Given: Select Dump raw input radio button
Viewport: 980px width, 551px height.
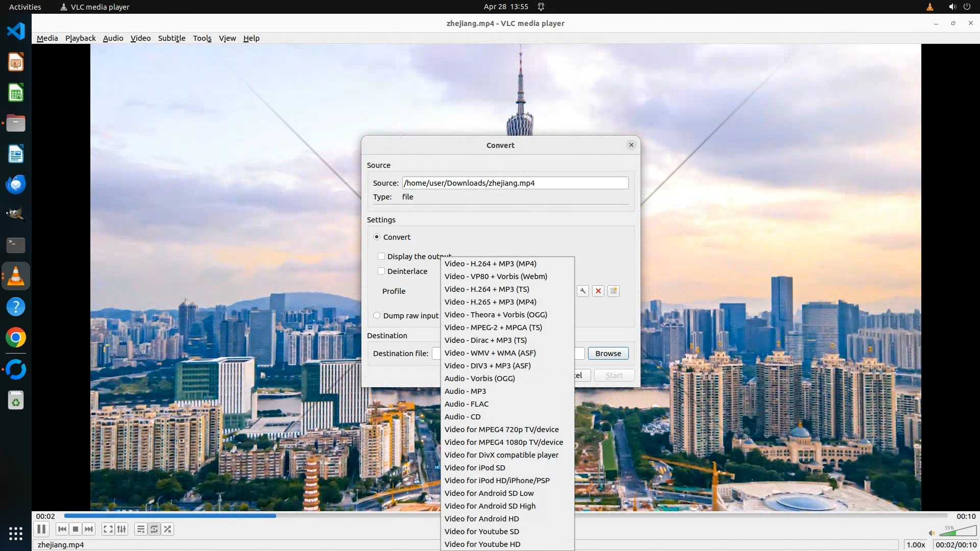Looking at the screenshot, I should click(x=377, y=315).
